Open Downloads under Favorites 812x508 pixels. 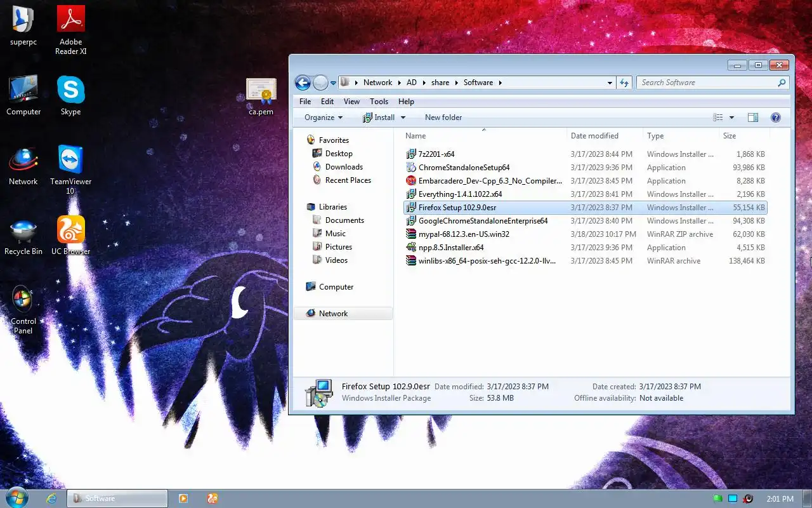click(344, 167)
